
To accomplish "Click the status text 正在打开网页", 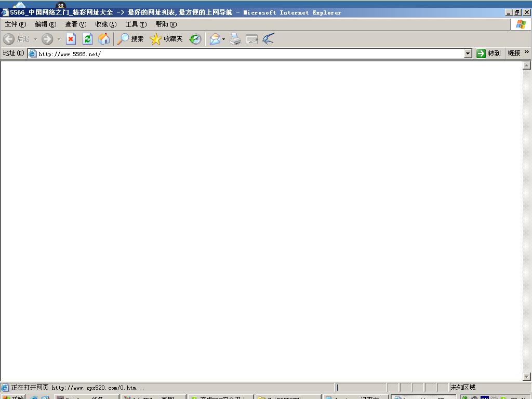I will pyautogui.click(x=30, y=388).
